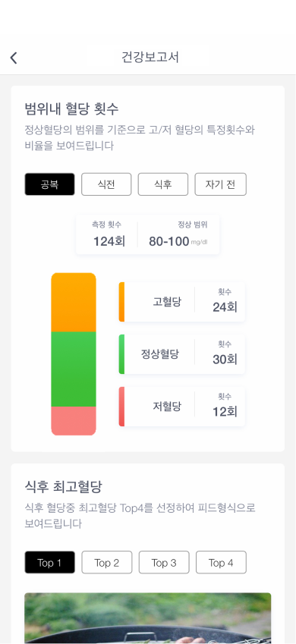Open the 정상혈당 30회 count card
This screenshot has width=296, height=644.
[x=181, y=354]
